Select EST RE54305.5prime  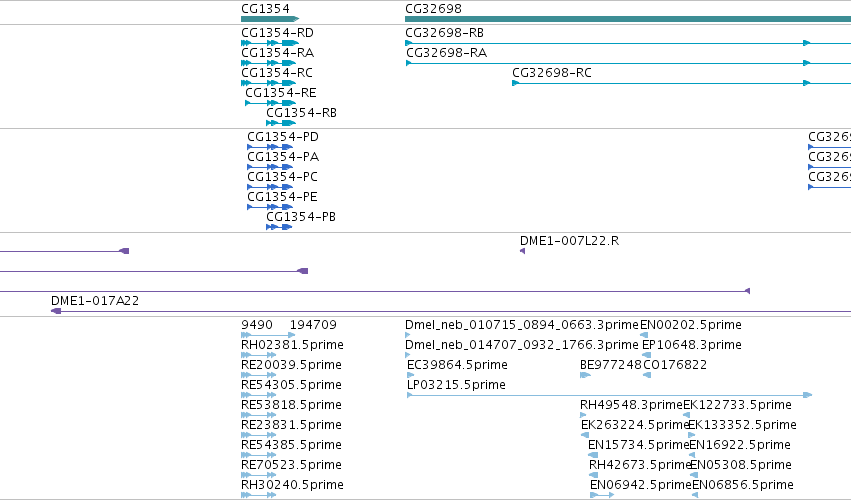tap(291, 385)
